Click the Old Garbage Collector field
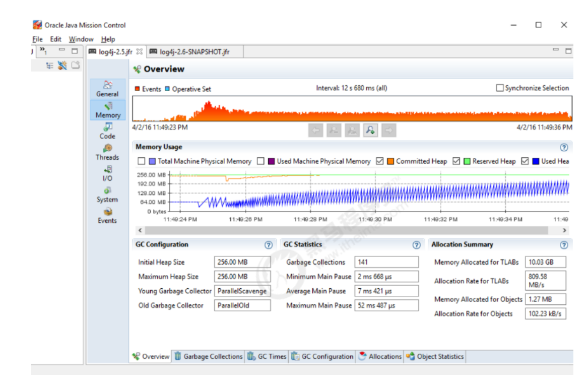 (242, 305)
